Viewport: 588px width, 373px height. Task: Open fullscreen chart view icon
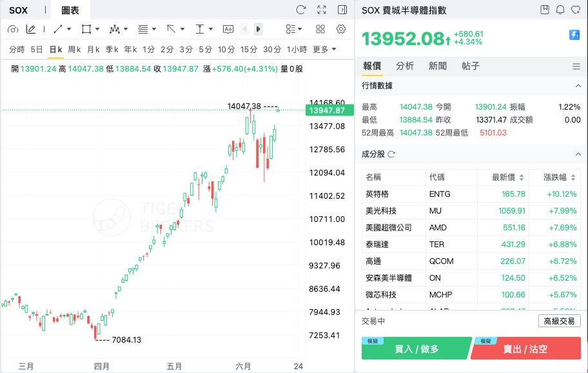tap(322, 10)
